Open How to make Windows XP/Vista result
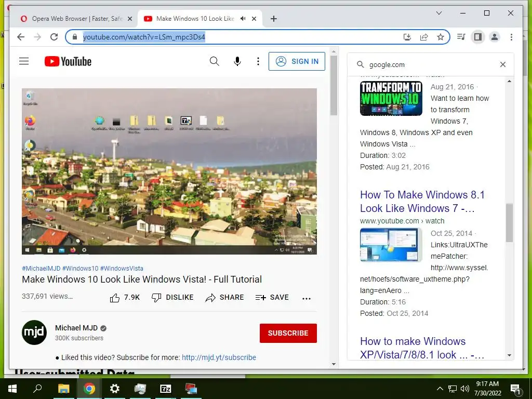 (x=422, y=348)
